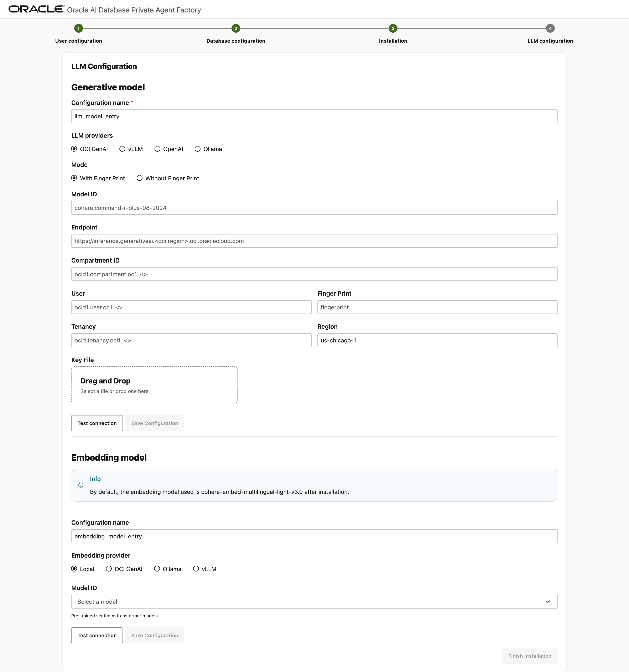Select OpenAI as LLM provider

click(x=157, y=149)
